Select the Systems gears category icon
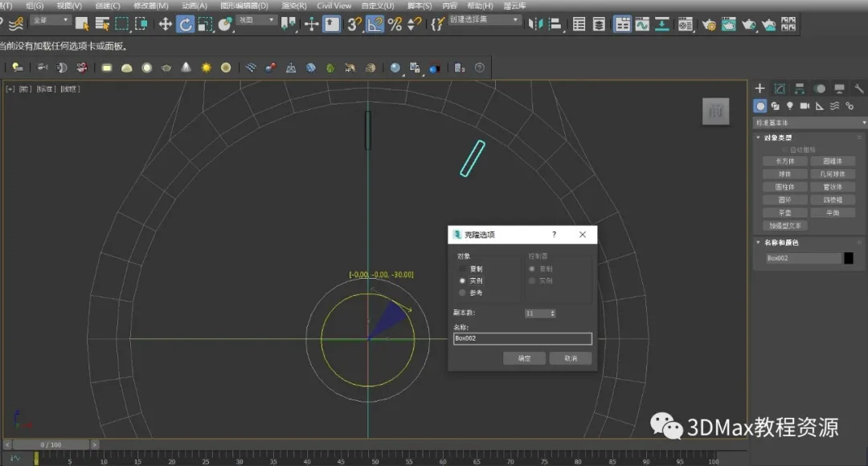Image resolution: width=868 pixels, height=466 pixels. point(850,106)
